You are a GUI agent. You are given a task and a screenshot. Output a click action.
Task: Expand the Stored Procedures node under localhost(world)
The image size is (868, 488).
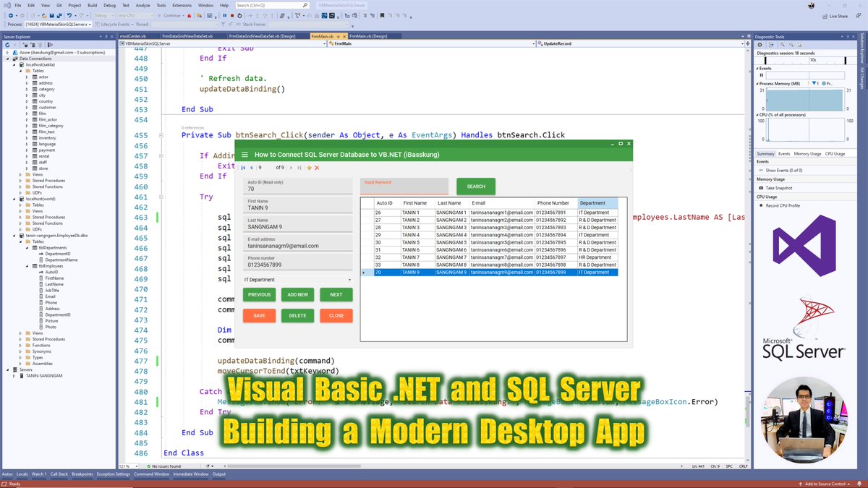21,217
